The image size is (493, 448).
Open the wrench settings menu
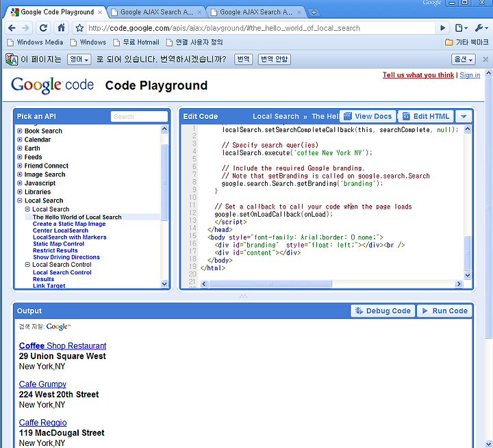point(481,28)
